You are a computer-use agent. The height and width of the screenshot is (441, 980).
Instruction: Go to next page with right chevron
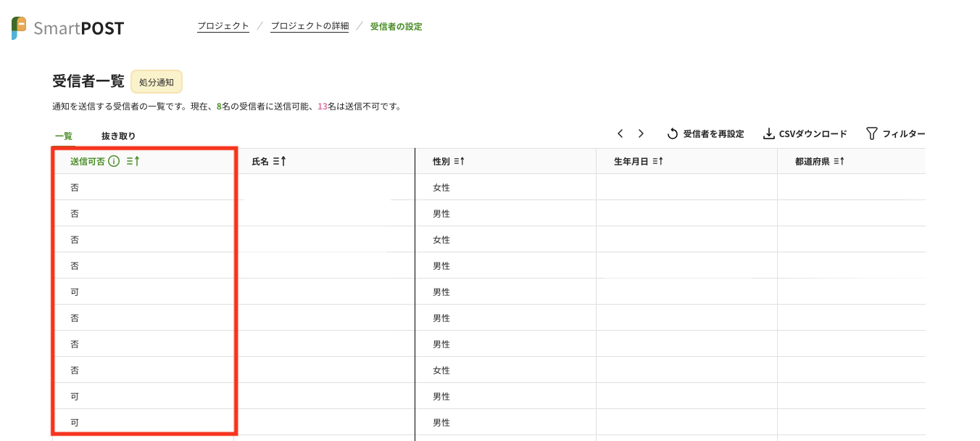[641, 133]
